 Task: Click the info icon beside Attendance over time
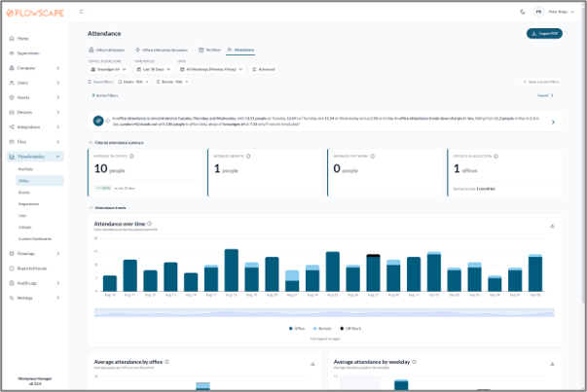point(149,224)
